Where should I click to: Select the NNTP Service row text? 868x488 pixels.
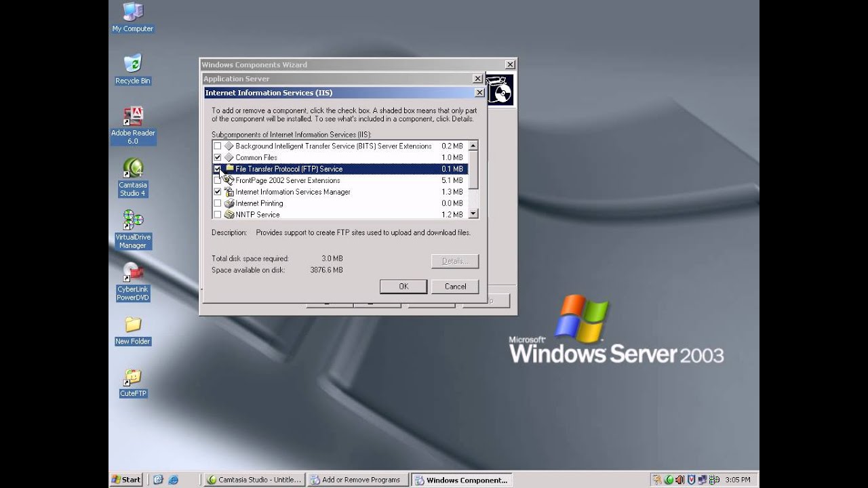pos(258,214)
